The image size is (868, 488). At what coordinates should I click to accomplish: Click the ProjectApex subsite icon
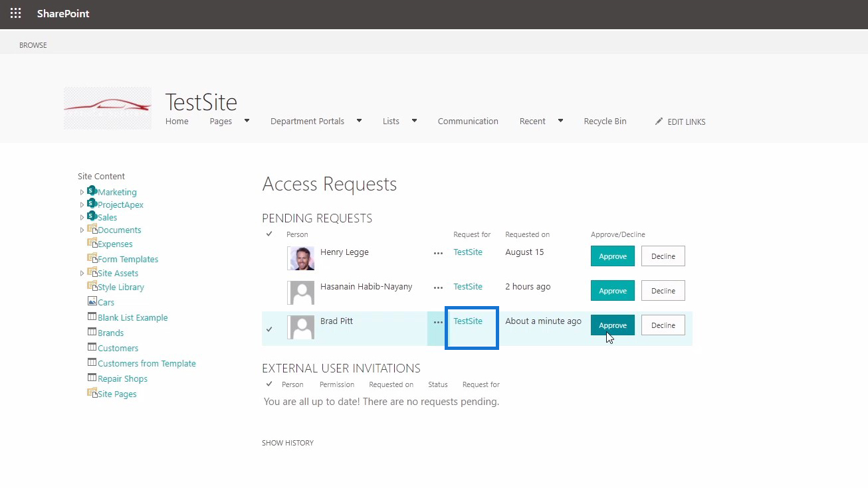[x=92, y=204]
